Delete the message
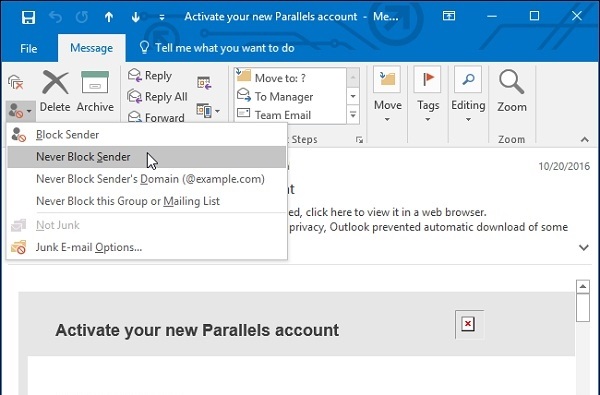This screenshot has height=395, width=600. 55,91
